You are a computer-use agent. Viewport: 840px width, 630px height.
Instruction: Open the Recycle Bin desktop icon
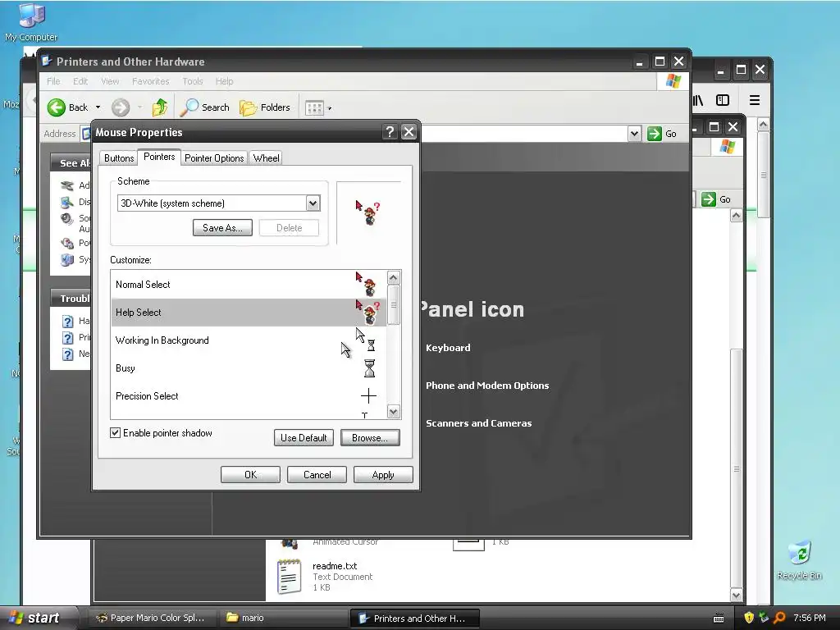pyautogui.click(x=799, y=560)
